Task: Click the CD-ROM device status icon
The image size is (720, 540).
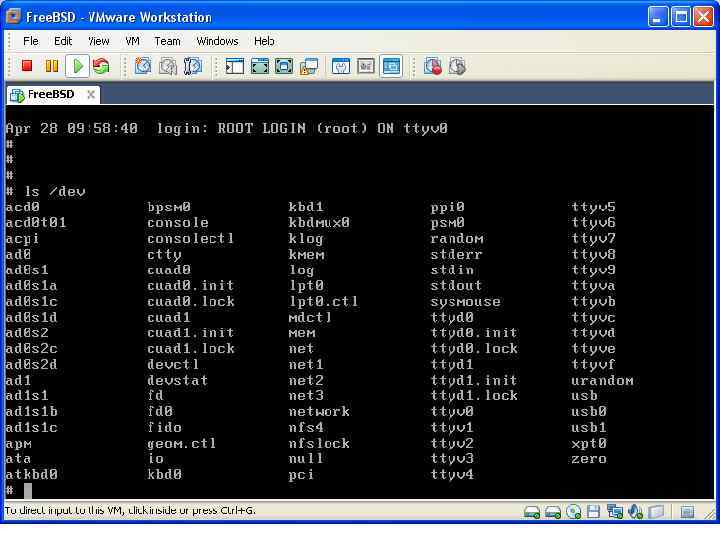Action: [x=574, y=512]
